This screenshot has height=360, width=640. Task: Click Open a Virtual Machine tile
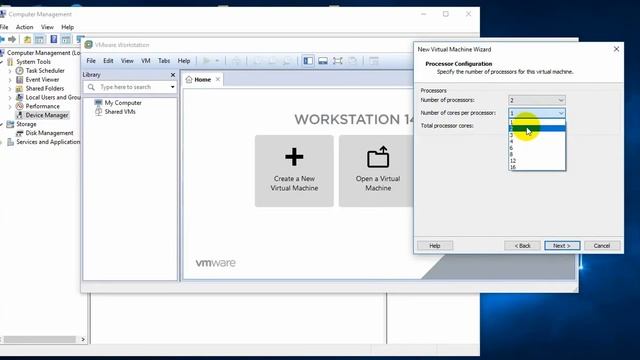coord(377,171)
